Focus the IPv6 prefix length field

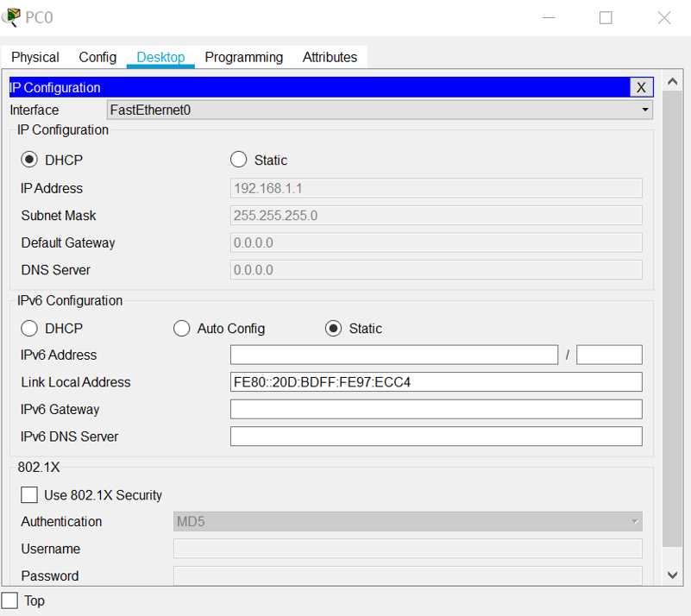[609, 355]
